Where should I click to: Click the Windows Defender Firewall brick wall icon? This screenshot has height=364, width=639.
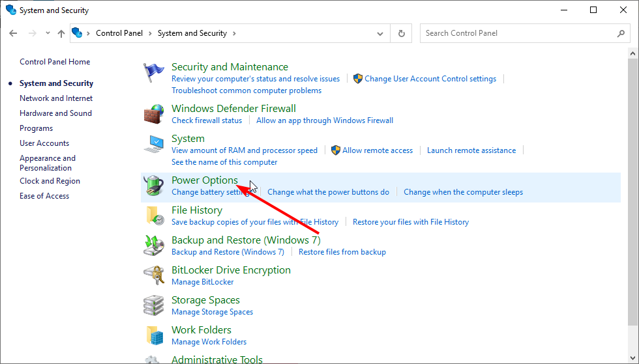point(154,115)
